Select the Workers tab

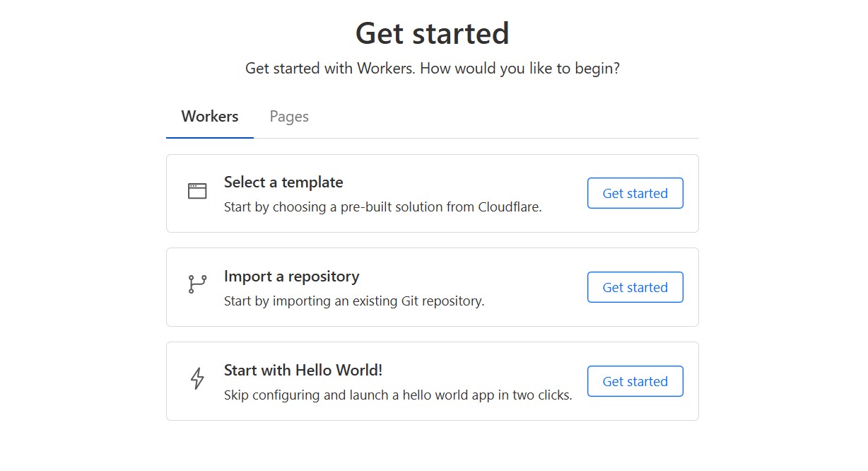point(209,116)
